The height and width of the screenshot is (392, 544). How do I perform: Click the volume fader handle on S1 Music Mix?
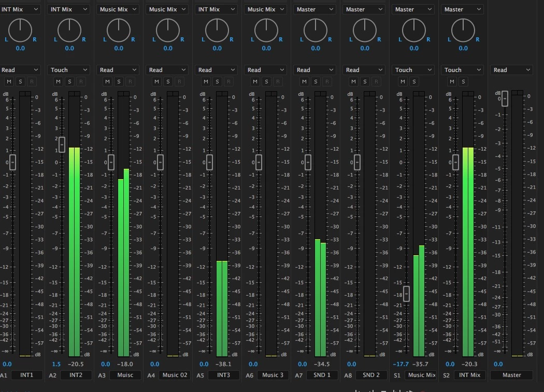(x=406, y=294)
